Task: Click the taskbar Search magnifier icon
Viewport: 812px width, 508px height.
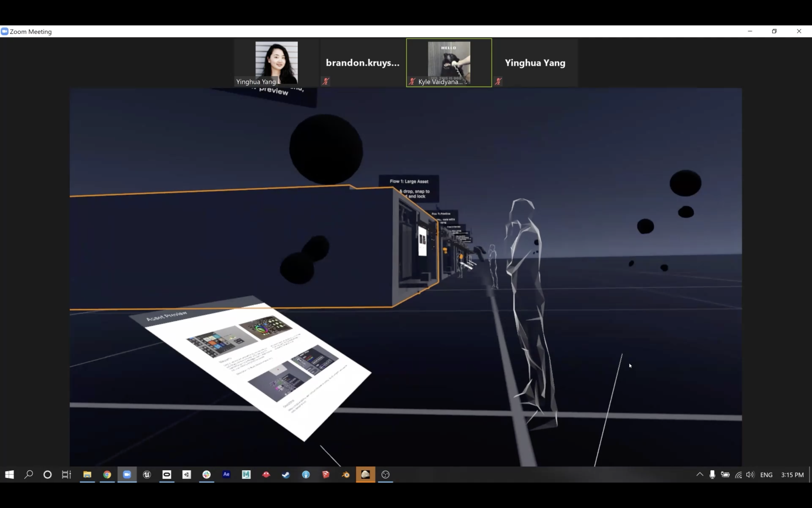Action: click(29, 474)
